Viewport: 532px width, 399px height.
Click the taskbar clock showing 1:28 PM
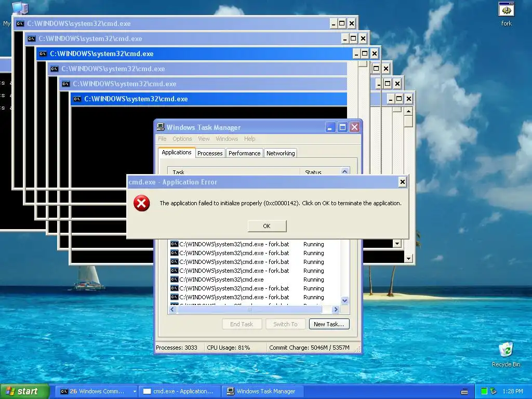click(513, 391)
